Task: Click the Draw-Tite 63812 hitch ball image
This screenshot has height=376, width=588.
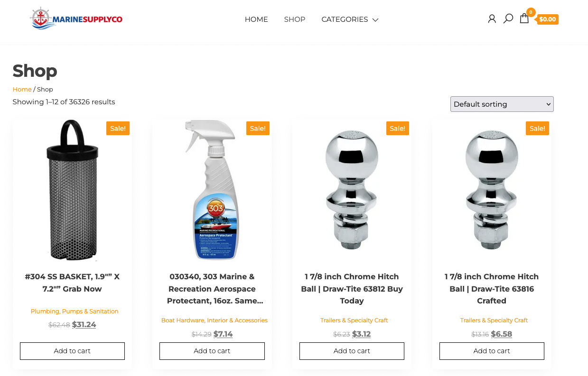Action: [x=352, y=190]
